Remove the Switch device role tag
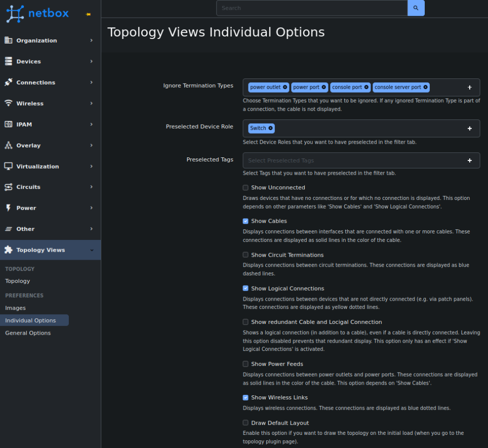Screen dimensions: 488x448 click(271, 128)
